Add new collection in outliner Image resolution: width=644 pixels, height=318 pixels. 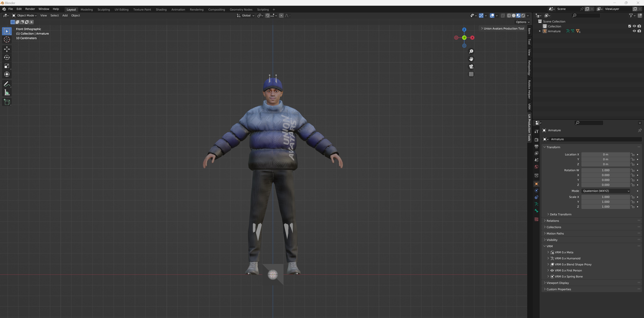pyautogui.click(x=640, y=15)
